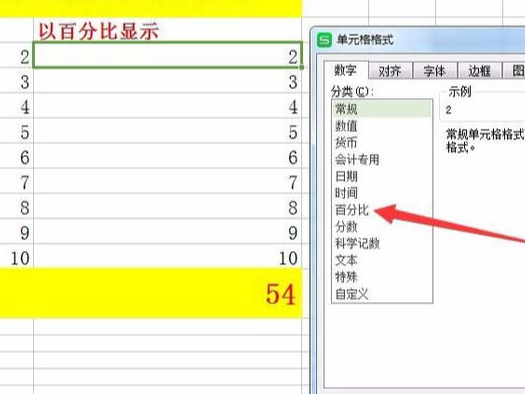Select 时间 category
This screenshot has width=525, height=394.
pyautogui.click(x=382, y=193)
